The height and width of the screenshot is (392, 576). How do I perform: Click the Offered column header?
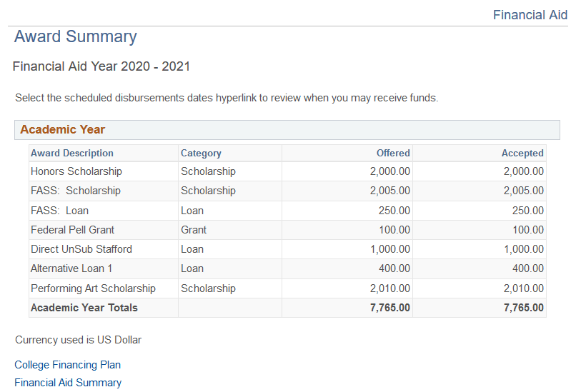point(393,153)
